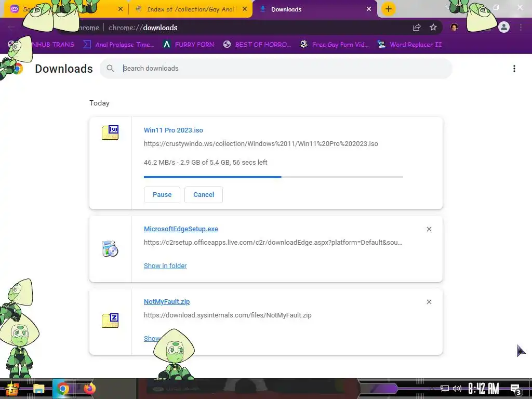
Task: Open the Win11 Pro 2023.iso link
Action: [174, 130]
